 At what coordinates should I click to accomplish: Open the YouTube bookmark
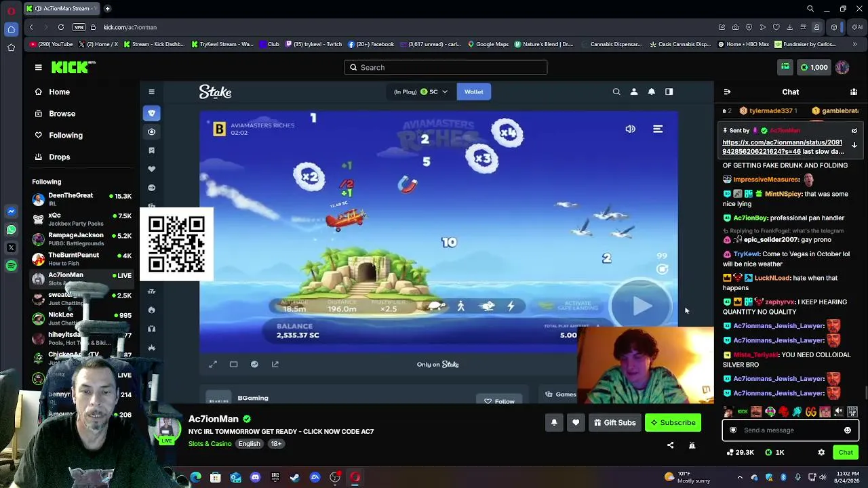52,44
